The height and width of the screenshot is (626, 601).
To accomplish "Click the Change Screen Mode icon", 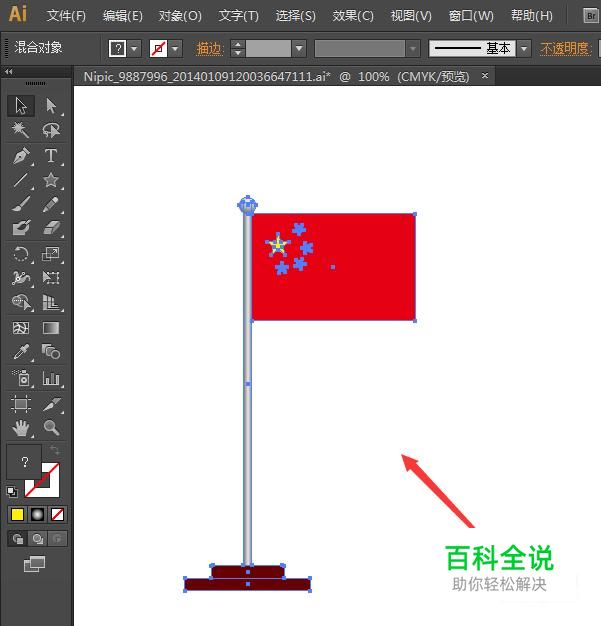I will (x=35, y=564).
